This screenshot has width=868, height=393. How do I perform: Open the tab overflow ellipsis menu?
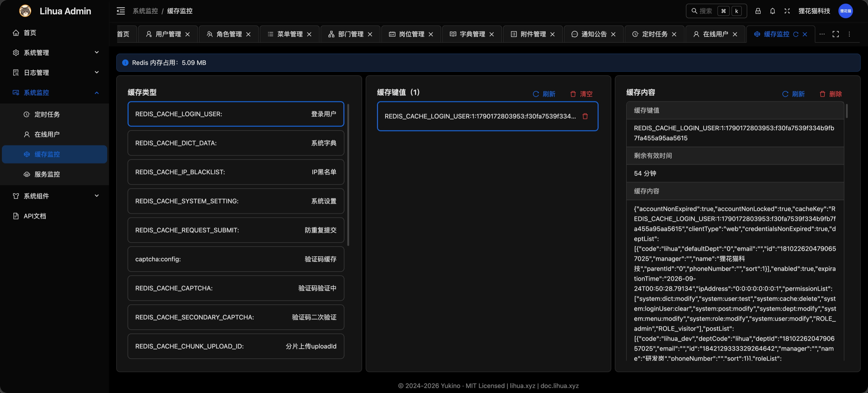point(822,34)
